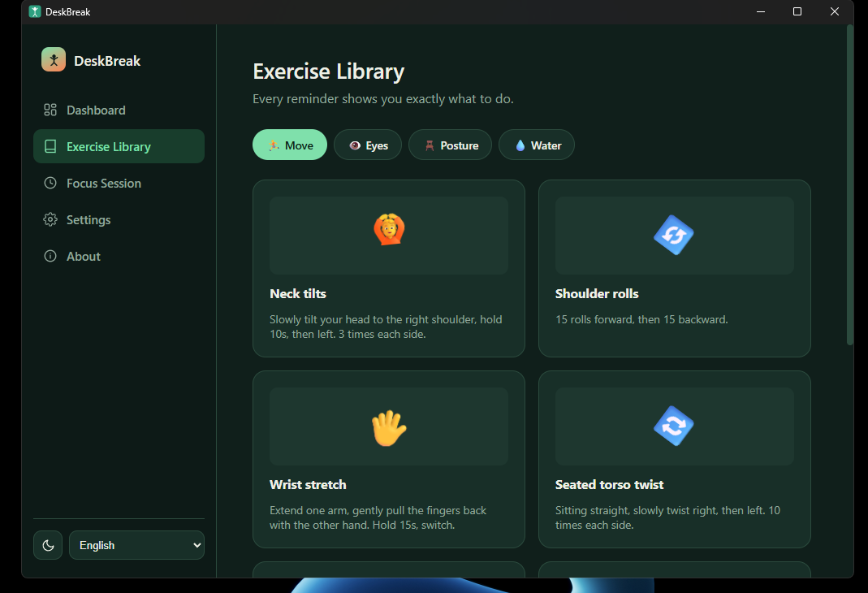868x593 pixels.
Task: Open the About page
Action: (119, 256)
